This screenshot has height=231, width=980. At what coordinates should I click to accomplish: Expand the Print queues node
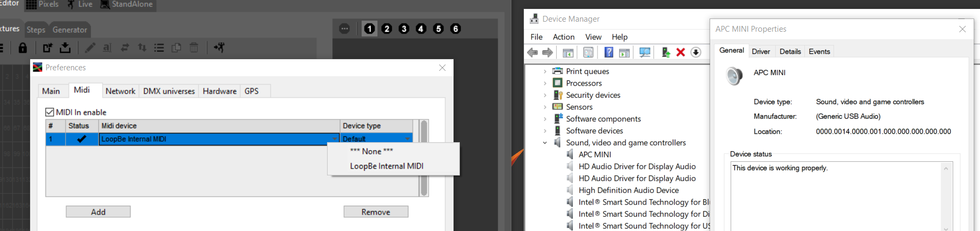(545, 71)
